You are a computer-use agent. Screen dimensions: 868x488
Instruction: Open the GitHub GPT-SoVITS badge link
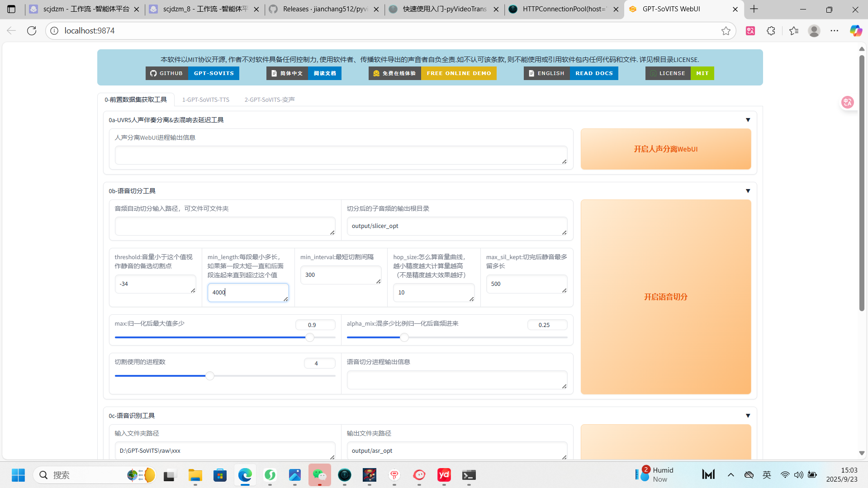(x=192, y=73)
